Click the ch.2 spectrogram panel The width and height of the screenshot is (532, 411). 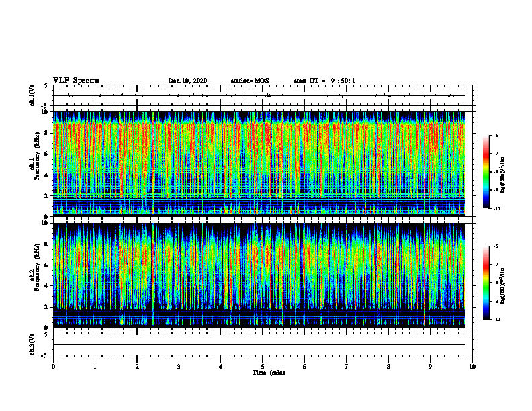pyautogui.click(x=259, y=275)
